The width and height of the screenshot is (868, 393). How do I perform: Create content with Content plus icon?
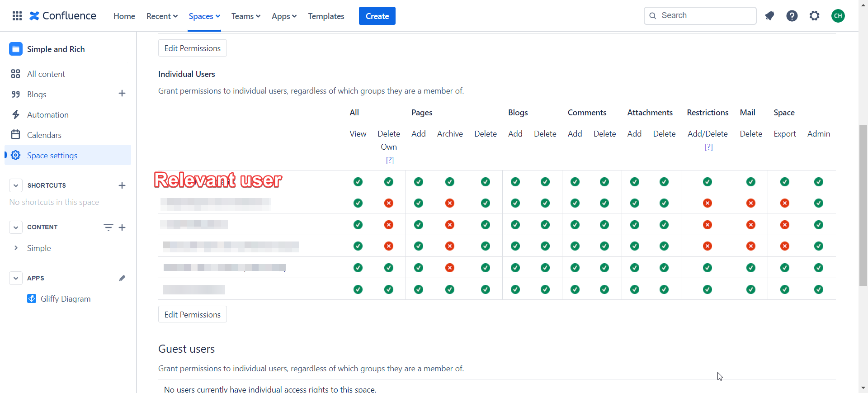(122, 227)
